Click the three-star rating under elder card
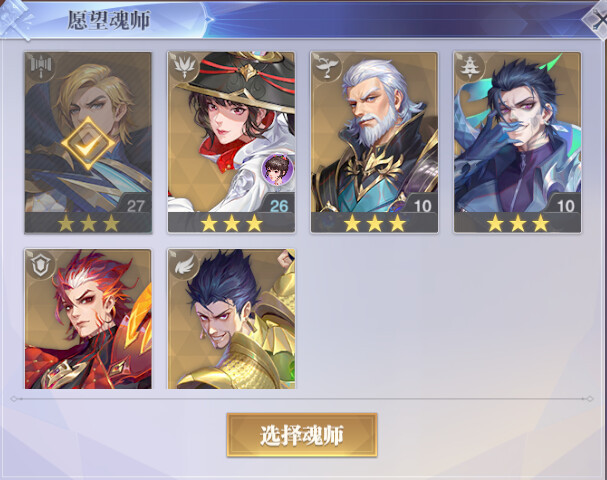 coord(374,223)
